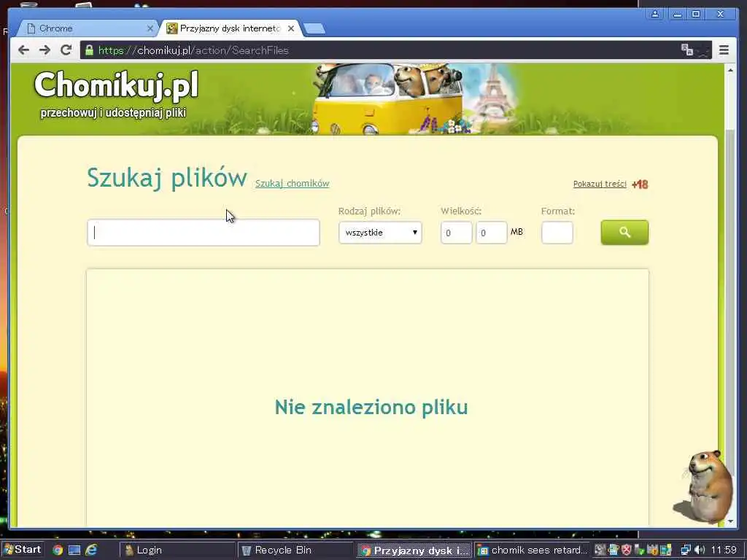Click the Chomikuj.pl logo
Image resolution: width=747 pixels, height=560 pixels.
click(x=116, y=85)
